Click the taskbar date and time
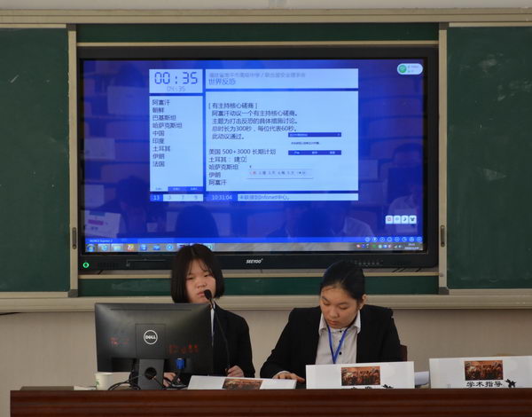The image size is (532, 417). click(411, 246)
